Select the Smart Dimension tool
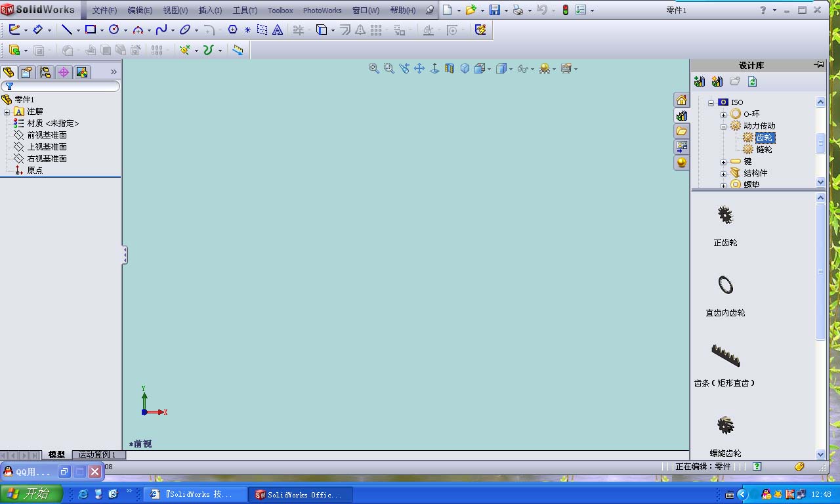The height and width of the screenshot is (504, 840). tap(37, 30)
